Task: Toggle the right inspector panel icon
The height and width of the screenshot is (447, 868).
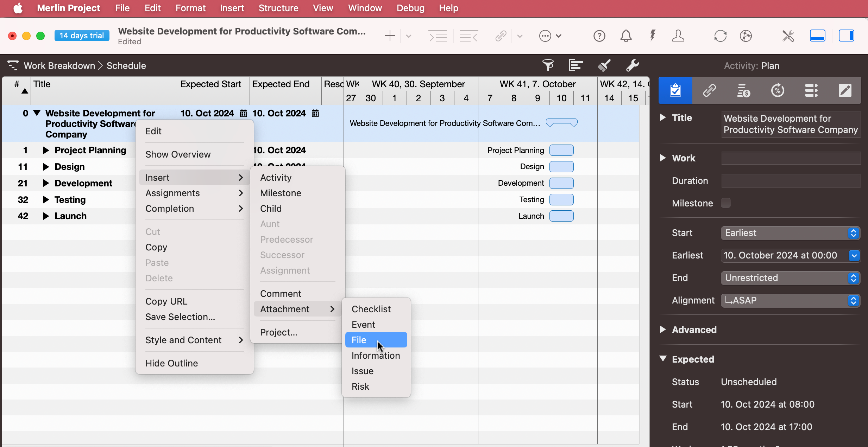Action: [x=846, y=36]
